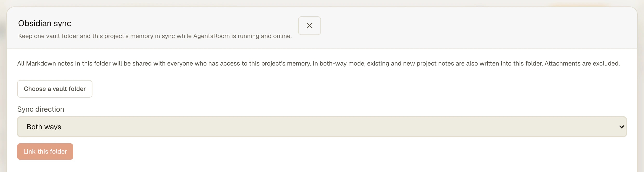Image resolution: width=644 pixels, height=172 pixels.
Task: Open the Sync direction dropdown
Action: click(x=322, y=127)
